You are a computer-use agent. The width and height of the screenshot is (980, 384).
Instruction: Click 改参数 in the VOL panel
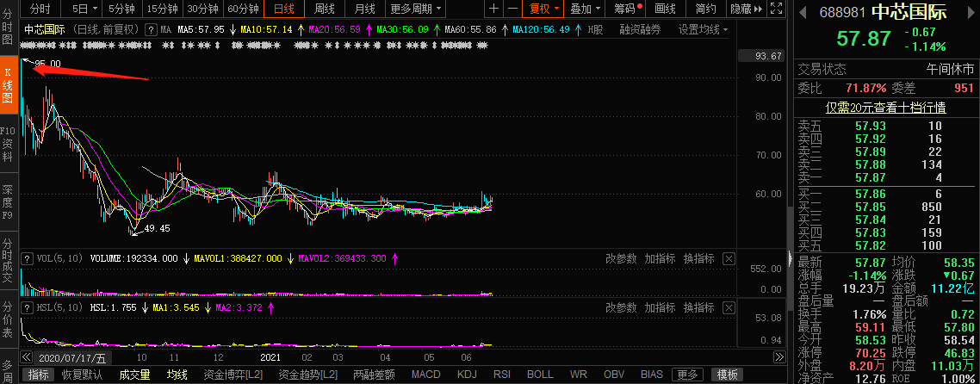click(621, 258)
